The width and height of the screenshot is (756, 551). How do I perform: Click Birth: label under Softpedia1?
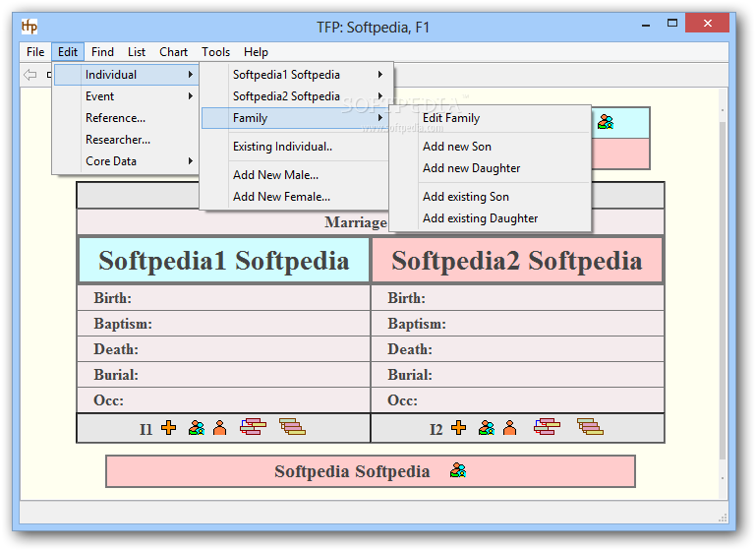pyautogui.click(x=112, y=298)
